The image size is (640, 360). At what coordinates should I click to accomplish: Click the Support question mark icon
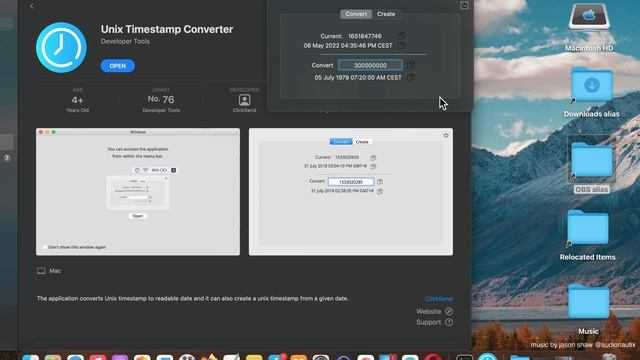click(x=449, y=322)
